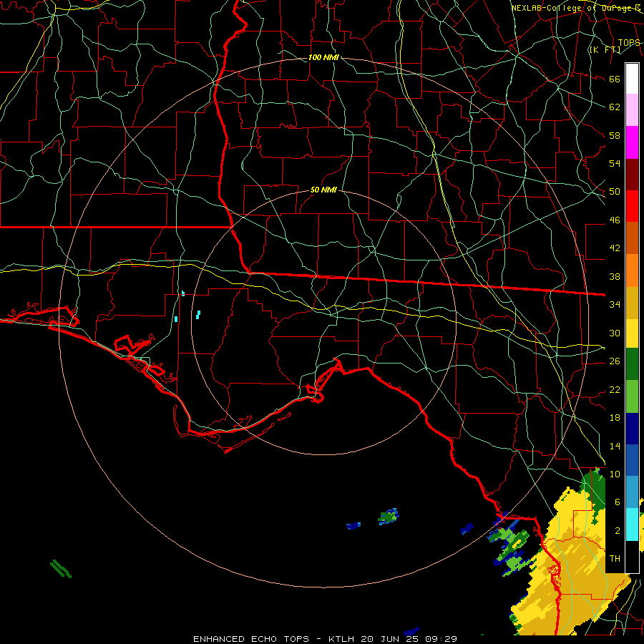Click the gold swatch in the scale
644x644 pixels.
click(x=632, y=303)
